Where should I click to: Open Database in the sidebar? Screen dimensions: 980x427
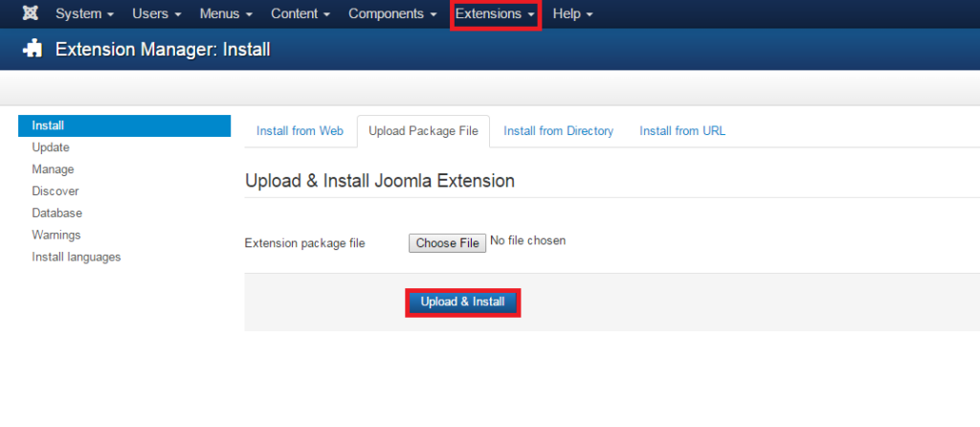pyautogui.click(x=56, y=213)
